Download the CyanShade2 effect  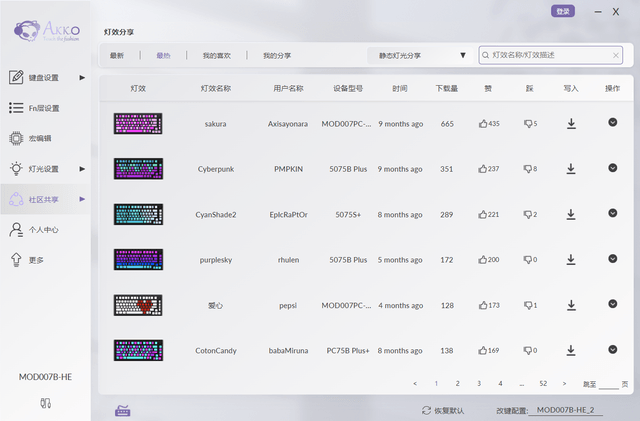point(571,214)
